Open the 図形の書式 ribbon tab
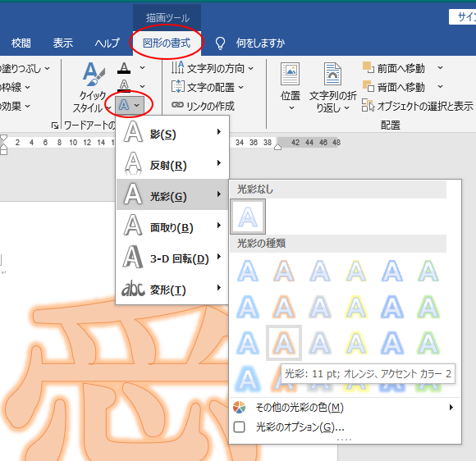The height and width of the screenshot is (461, 476). click(167, 43)
